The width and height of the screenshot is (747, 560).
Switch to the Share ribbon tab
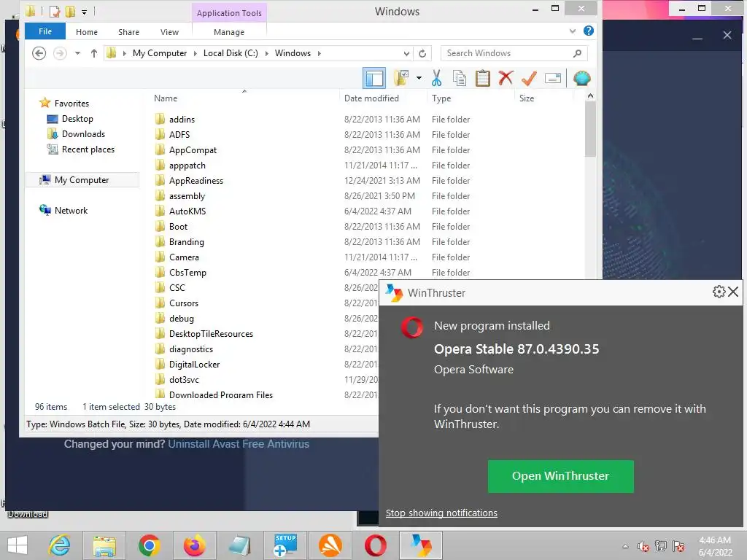pyautogui.click(x=128, y=32)
